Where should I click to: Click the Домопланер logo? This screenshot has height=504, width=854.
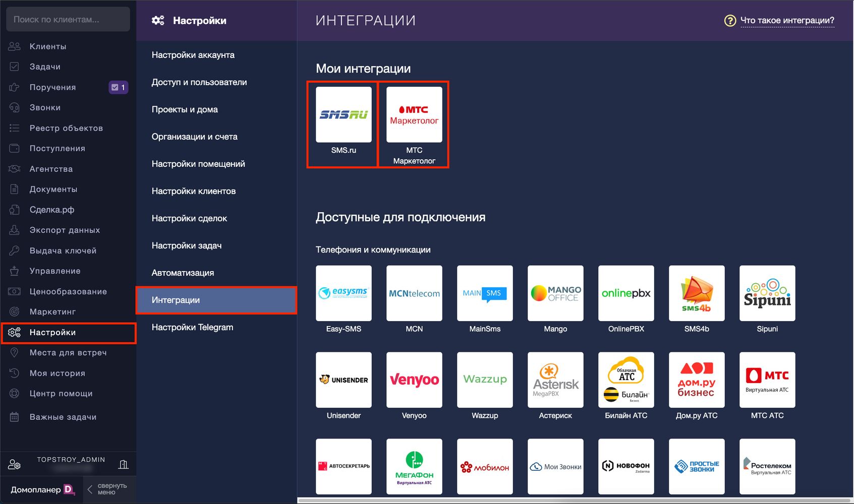click(x=43, y=490)
